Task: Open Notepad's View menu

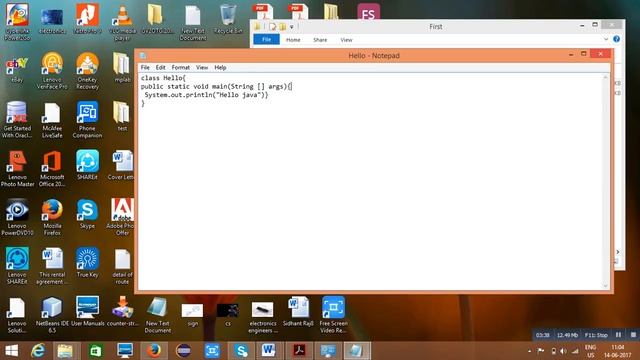Action: pos(202,67)
